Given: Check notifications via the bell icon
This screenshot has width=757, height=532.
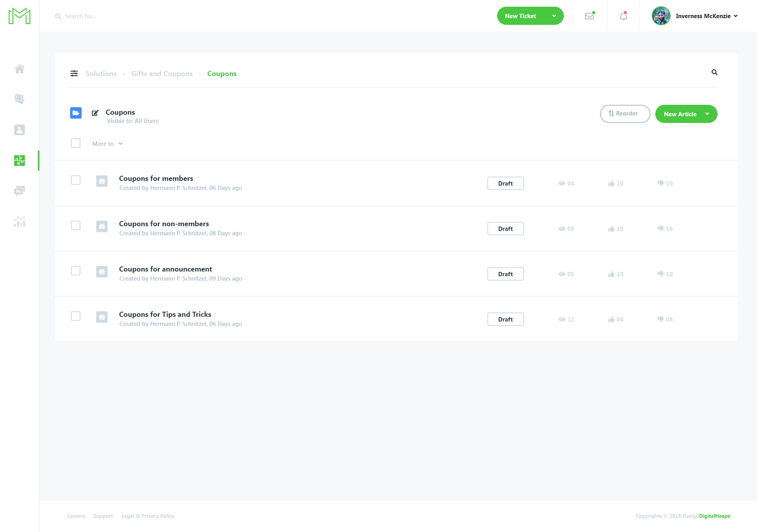Looking at the screenshot, I should pos(623,16).
